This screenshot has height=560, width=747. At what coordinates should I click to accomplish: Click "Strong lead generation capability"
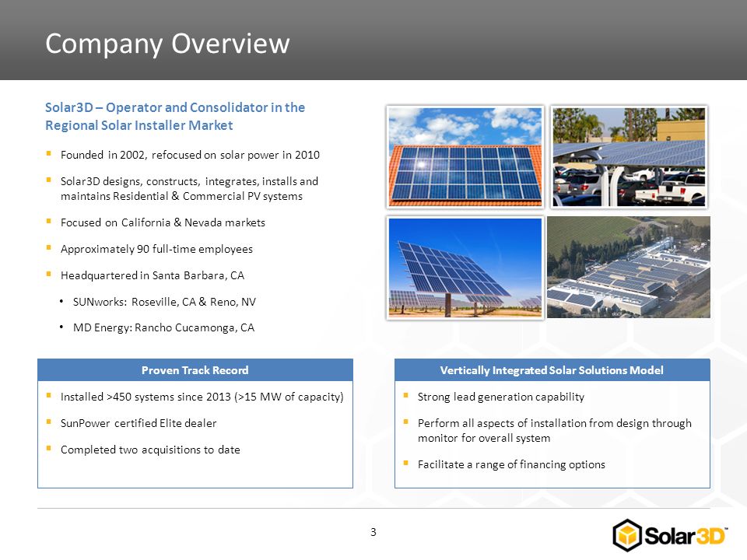pyautogui.click(x=501, y=397)
